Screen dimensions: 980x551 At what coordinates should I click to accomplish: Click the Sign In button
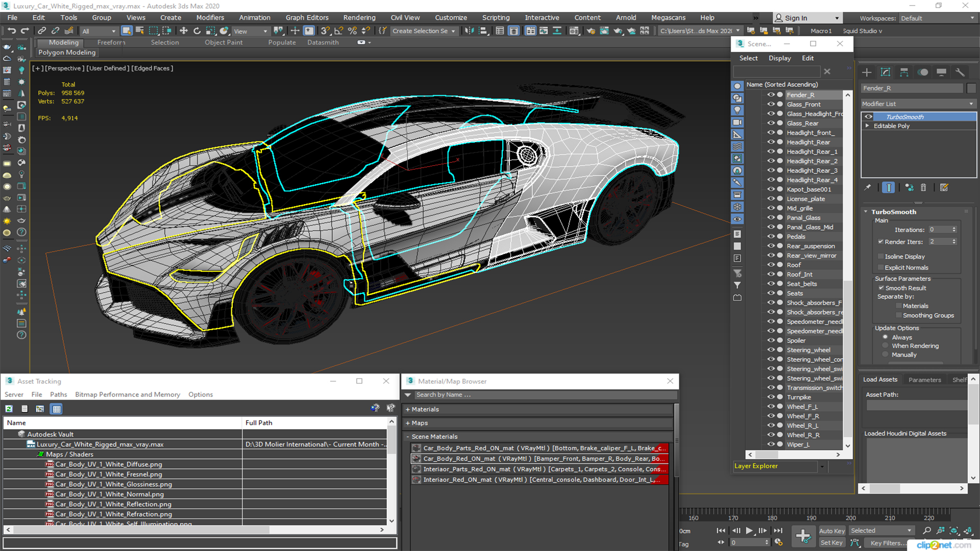tap(807, 18)
